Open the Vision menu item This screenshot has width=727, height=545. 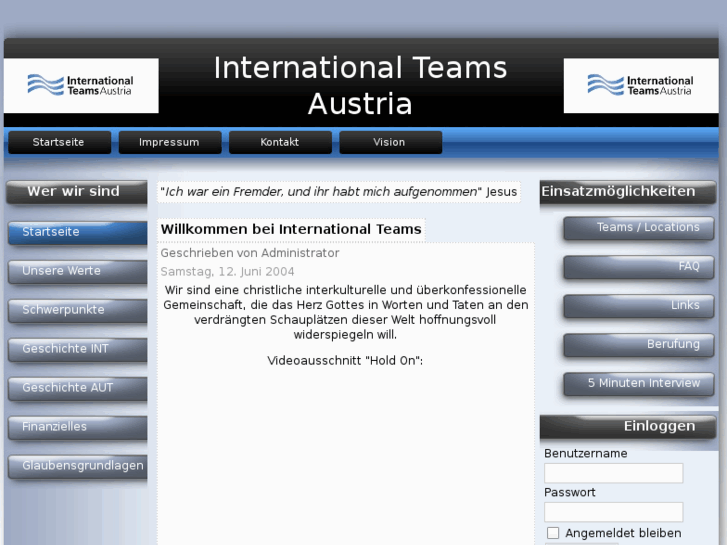tap(390, 142)
